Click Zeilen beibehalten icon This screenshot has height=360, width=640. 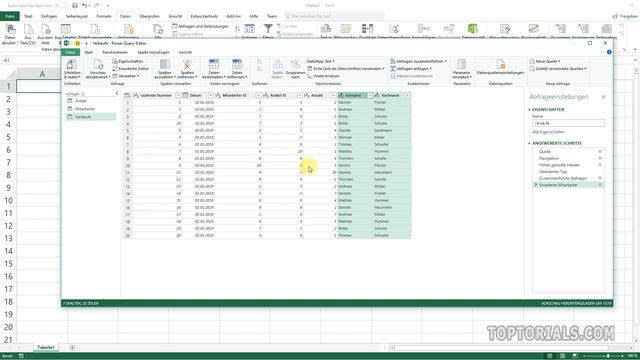coord(213,64)
